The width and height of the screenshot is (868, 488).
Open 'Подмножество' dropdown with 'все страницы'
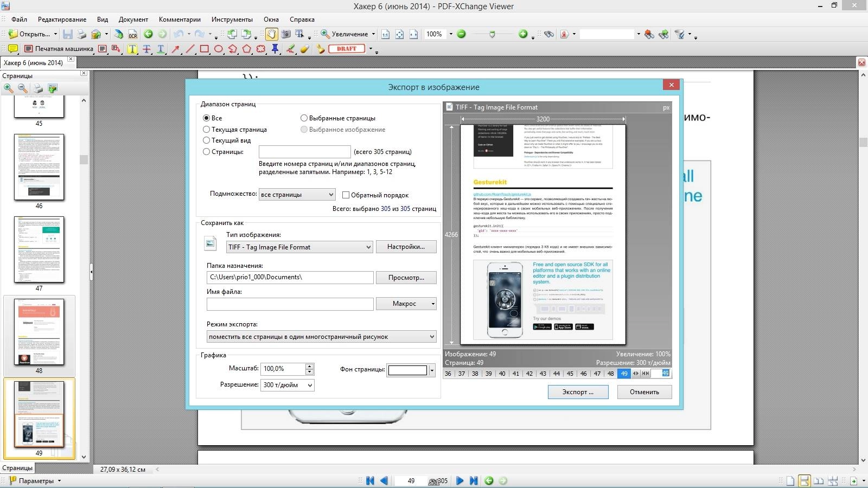point(297,194)
